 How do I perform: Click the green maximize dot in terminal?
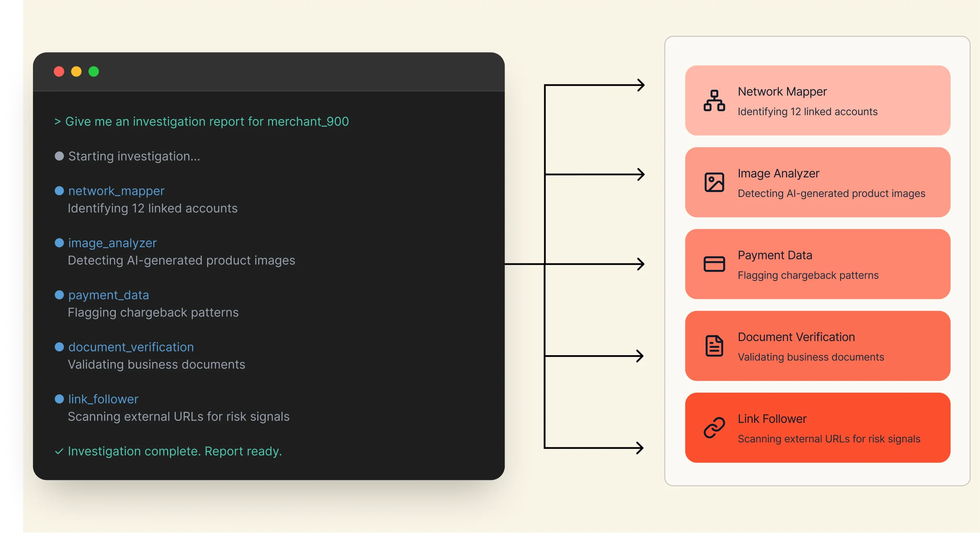coord(94,72)
